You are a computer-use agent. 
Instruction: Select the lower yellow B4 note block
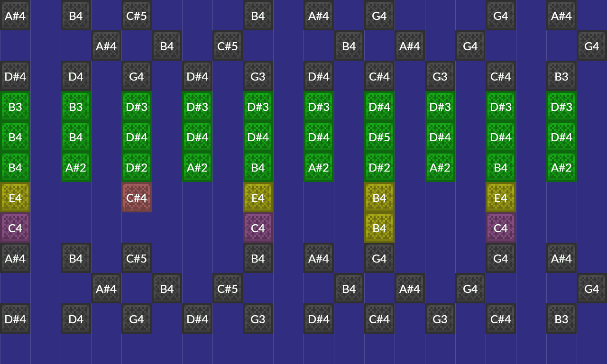point(379,228)
